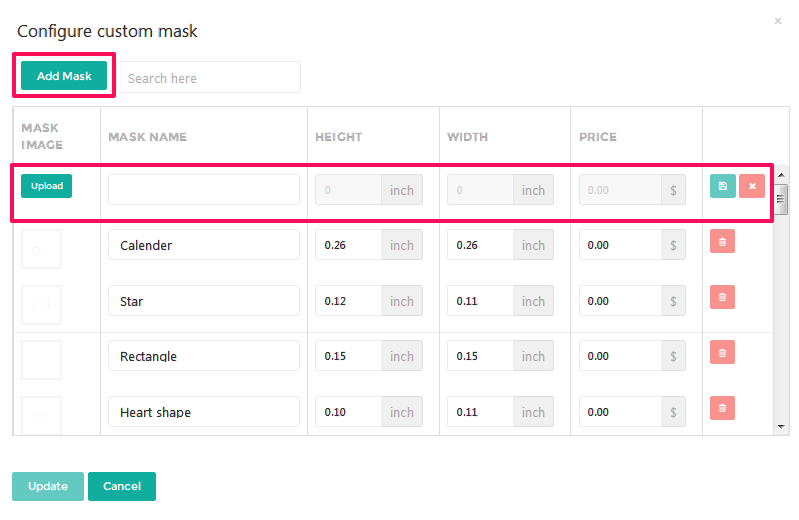This screenshot has width=799, height=520.
Task: Click the Star price field
Action: coord(620,301)
